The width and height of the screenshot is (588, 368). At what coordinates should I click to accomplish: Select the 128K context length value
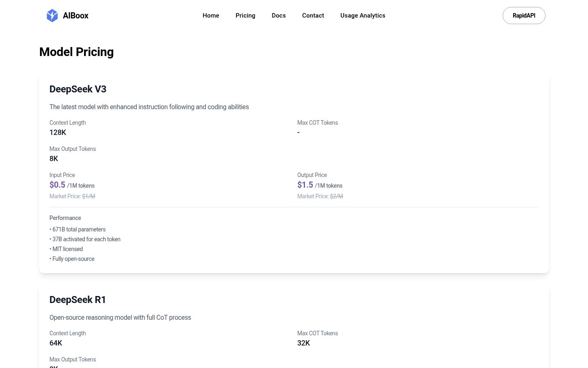tap(58, 132)
